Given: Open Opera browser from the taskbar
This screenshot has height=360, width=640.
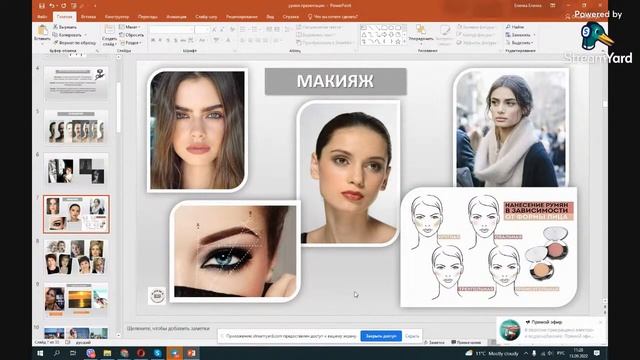Looking at the screenshot, I should (x=141, y=353).
